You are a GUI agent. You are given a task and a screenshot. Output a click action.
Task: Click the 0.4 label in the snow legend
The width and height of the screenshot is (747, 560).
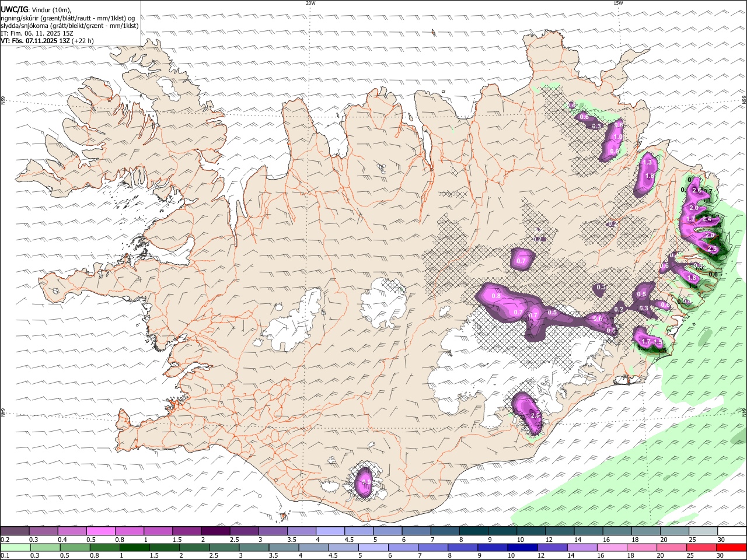[x=62, y=540]
